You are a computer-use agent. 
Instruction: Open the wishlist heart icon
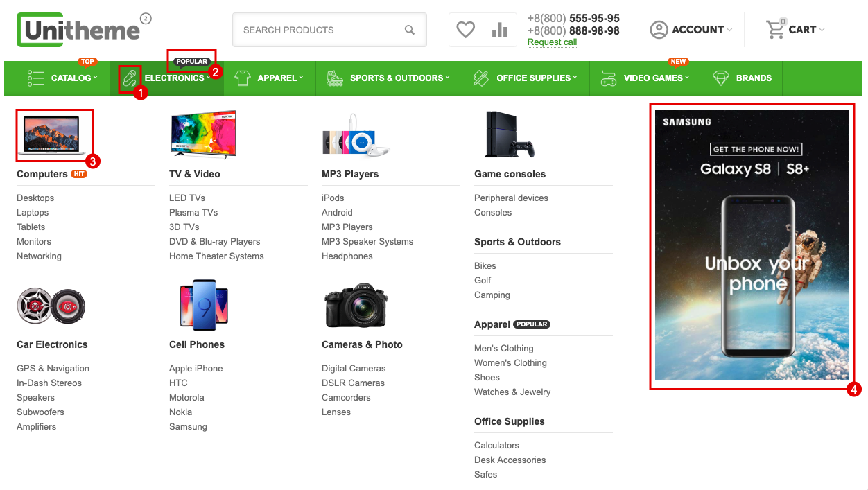pyautogui.click(x=466, y=30)
